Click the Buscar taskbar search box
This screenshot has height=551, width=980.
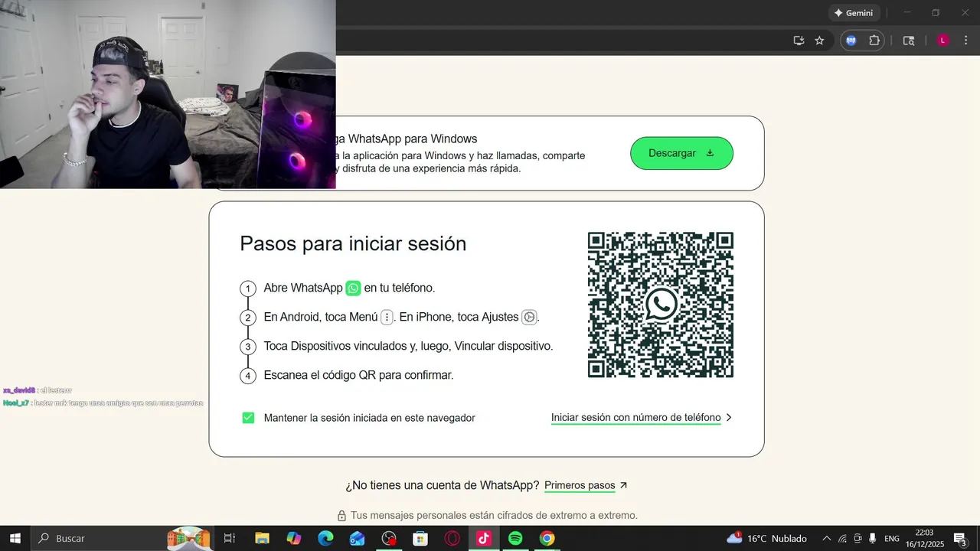point(122,538)
